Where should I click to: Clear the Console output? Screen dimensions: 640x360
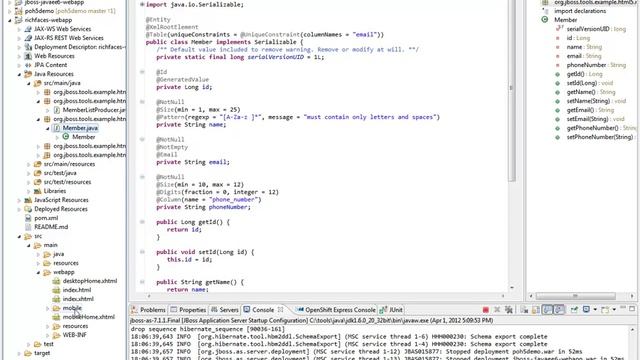point(524,310)
